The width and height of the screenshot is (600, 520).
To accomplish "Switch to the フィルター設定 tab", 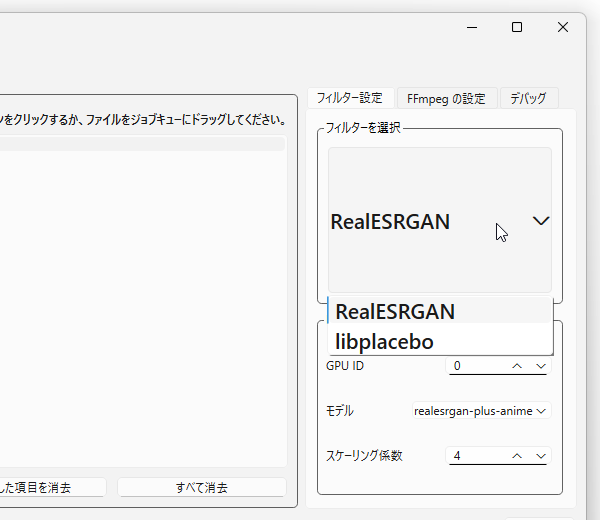I will [x=350, y=98].
